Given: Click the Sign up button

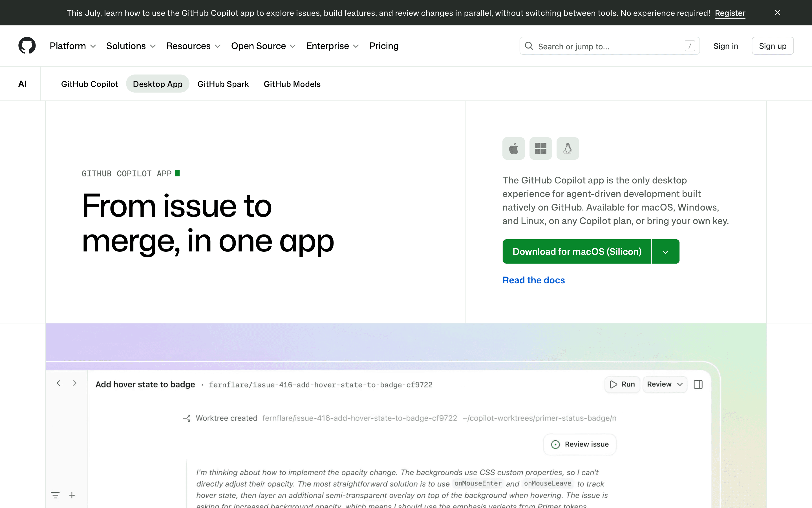Looking at the screenshot, I should [773, 46].
